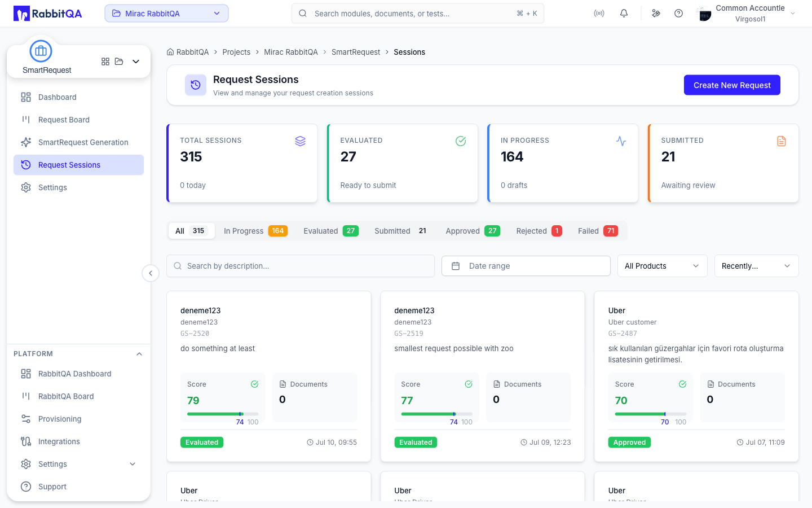Click the RabbitQA logo
The width and height of the screenshot is (812, 508).
pos(48,14)
